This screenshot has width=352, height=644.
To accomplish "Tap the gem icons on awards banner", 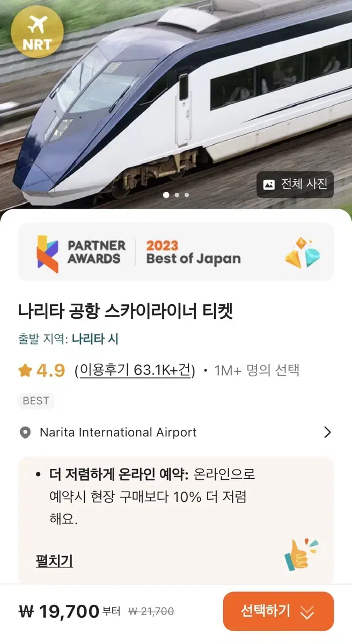I will 302,252.
